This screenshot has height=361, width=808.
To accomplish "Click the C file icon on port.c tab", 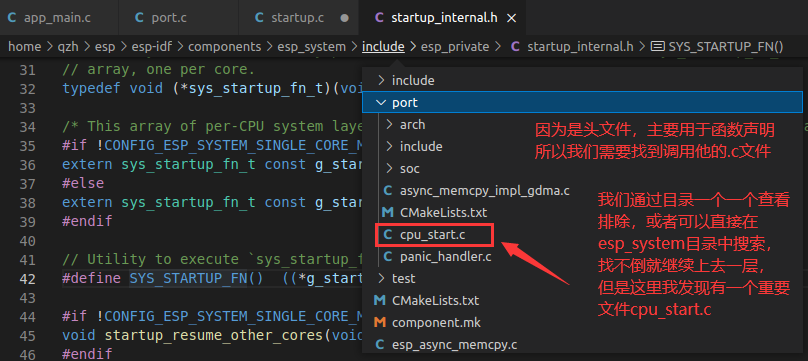I will point(139,18).
